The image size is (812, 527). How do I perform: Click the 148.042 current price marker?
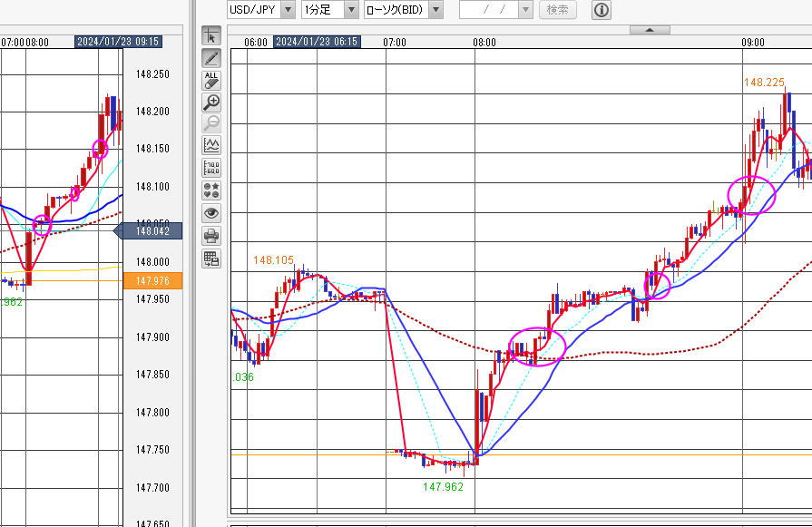coord(151,231)
